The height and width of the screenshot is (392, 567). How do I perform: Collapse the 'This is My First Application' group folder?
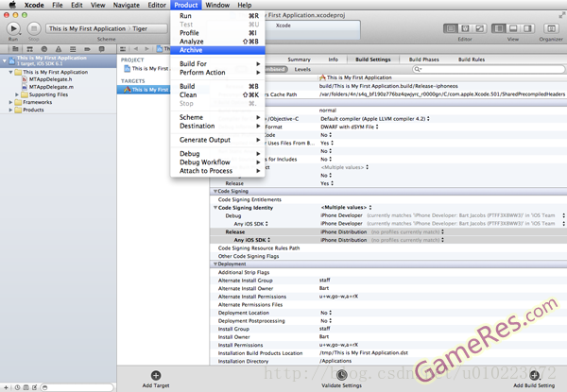tap(10, 72)
